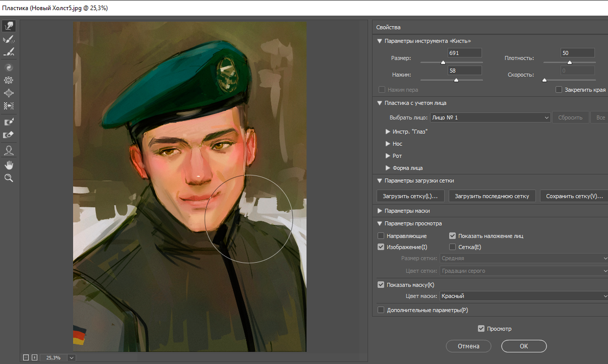Click the Все button
This screenshot has width=608, height=364.
[x=600, y=117]
